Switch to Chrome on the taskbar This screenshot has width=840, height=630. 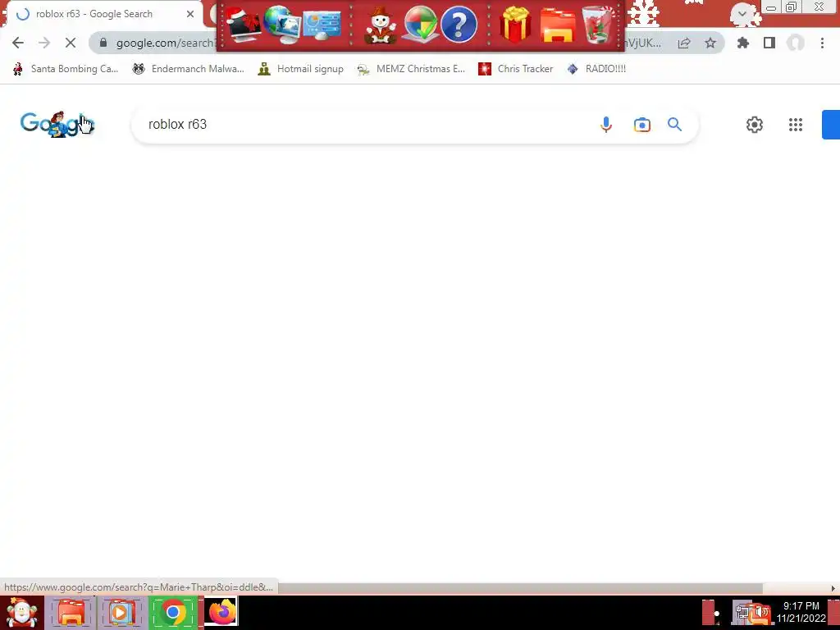coord(172,612)
